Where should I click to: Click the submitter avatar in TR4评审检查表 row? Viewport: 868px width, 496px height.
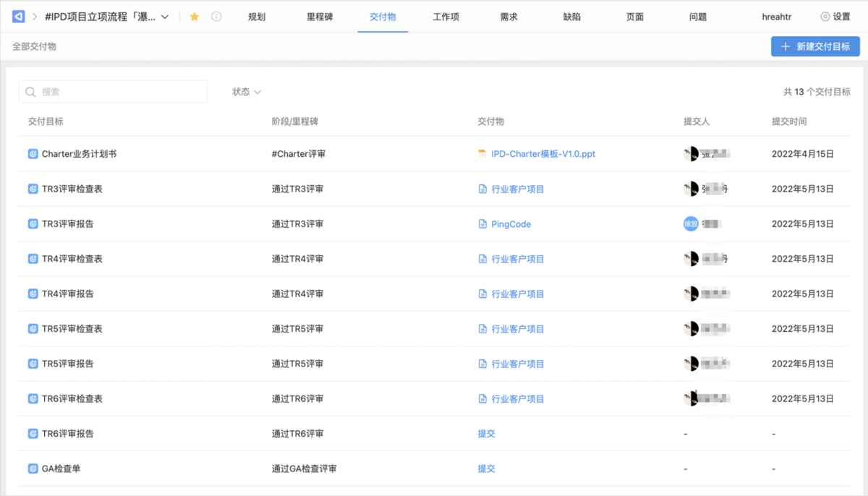(691, 259)
